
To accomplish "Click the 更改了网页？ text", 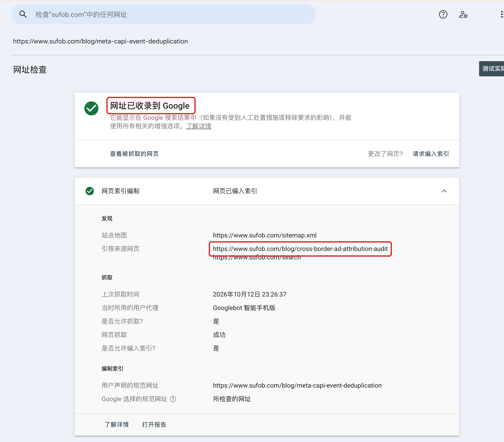I will 385,154.
